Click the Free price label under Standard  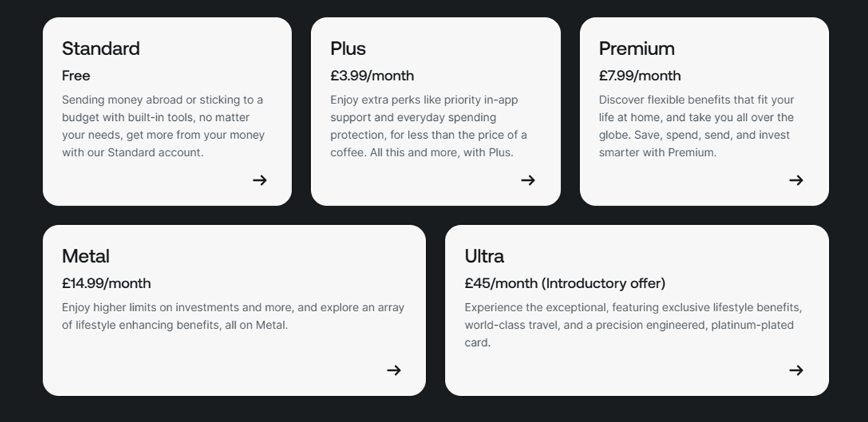pyautogui.click(x=75, y=75)
